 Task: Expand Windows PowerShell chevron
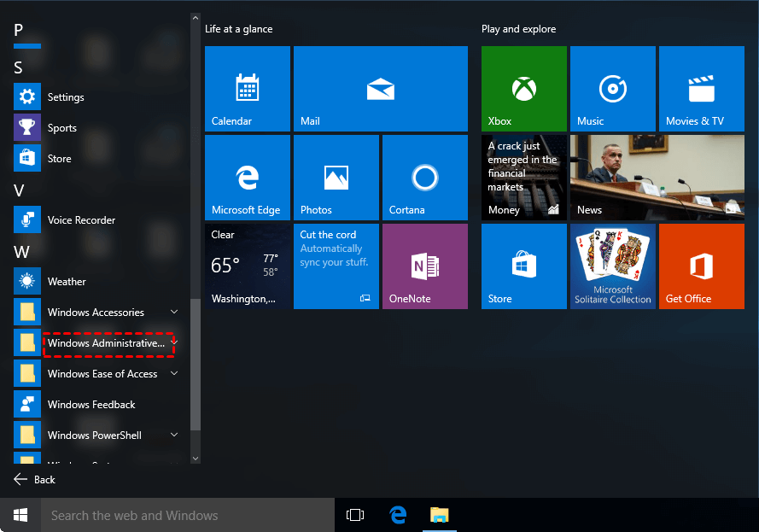[x=174, y=435]
